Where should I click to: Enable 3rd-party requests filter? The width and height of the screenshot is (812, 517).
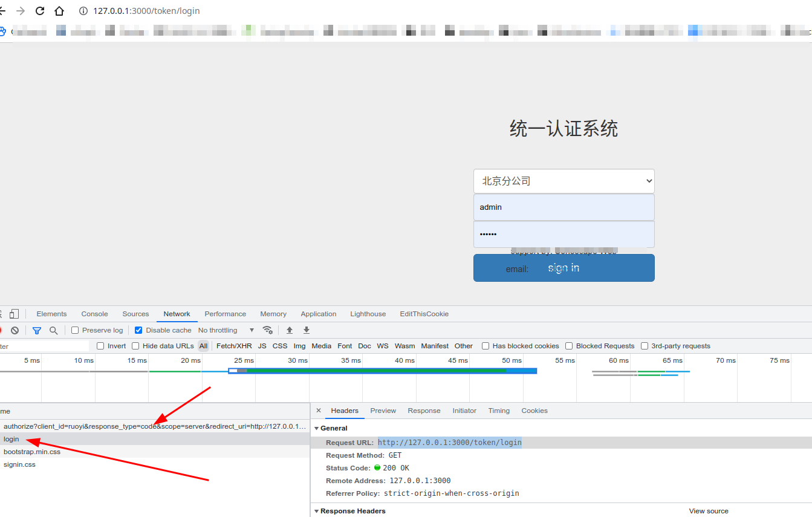[x=645, y=346]
